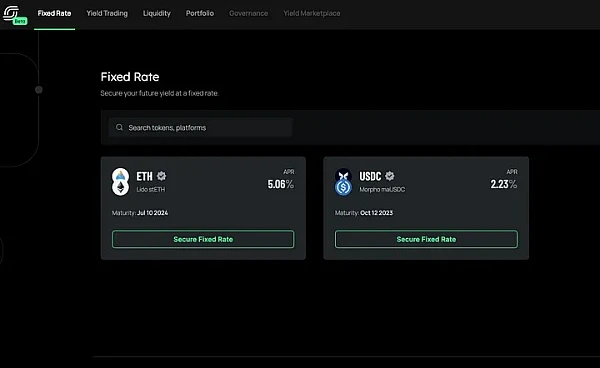
Task: Click the Spectra logo icon
Action: point(11,12)
